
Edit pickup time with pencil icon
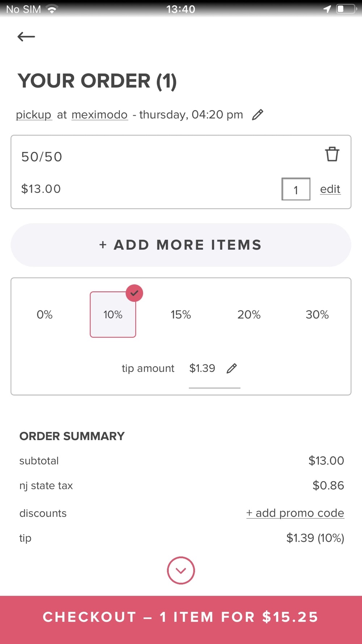click(257, 115)
